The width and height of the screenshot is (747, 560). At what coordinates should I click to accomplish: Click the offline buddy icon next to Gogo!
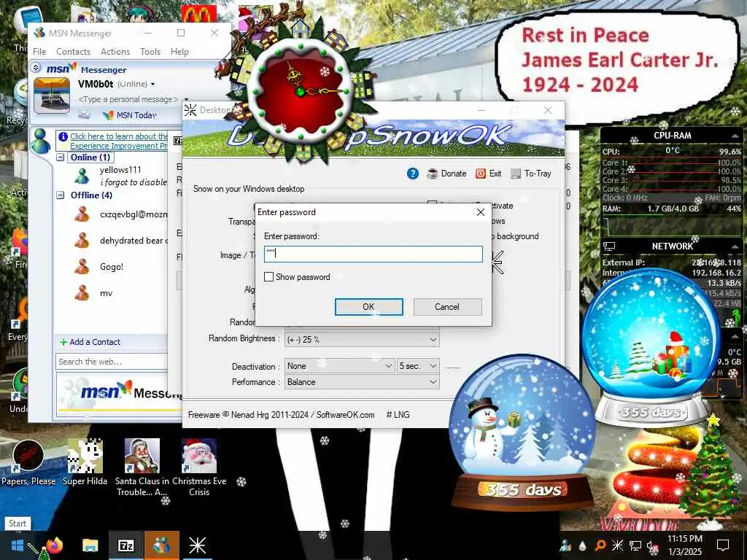point(82,267)
